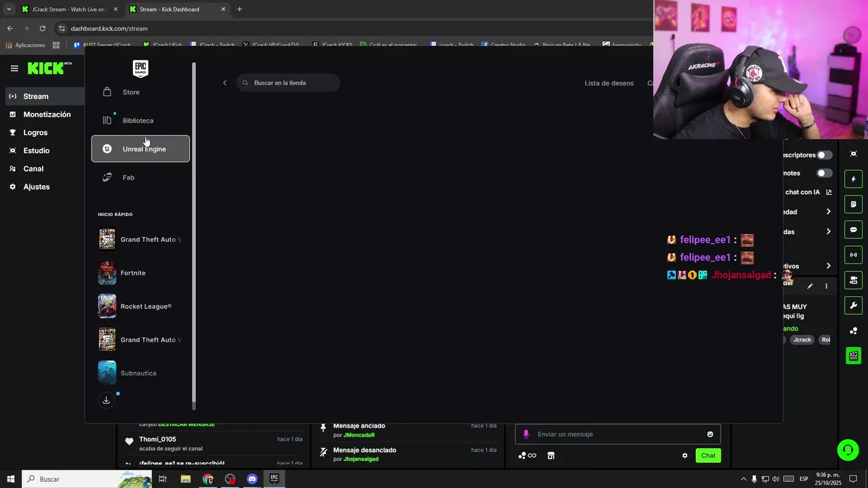This screenshot has width=868, height=488.
Task: Open a new browser tab
Action: (x=239, y=9)
